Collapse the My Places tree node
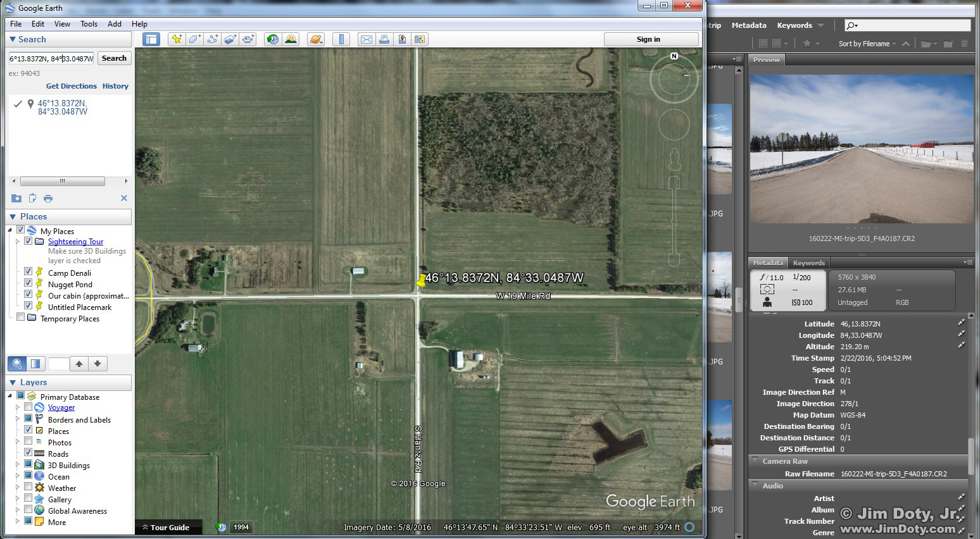The image size is (980, 539). tap(11, 230)
